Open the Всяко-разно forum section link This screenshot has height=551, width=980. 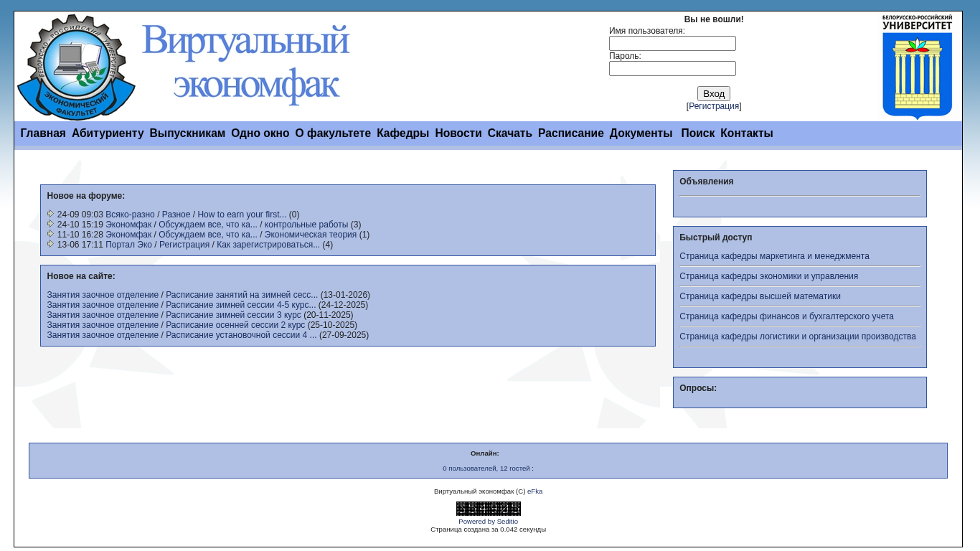[130, 215]
